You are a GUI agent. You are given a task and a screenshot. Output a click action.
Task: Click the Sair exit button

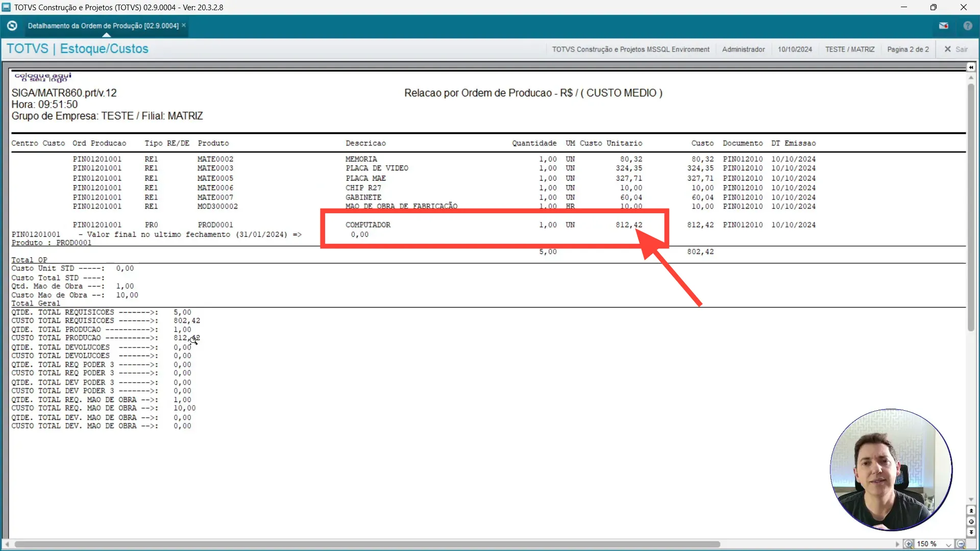(x=956, y=49)
